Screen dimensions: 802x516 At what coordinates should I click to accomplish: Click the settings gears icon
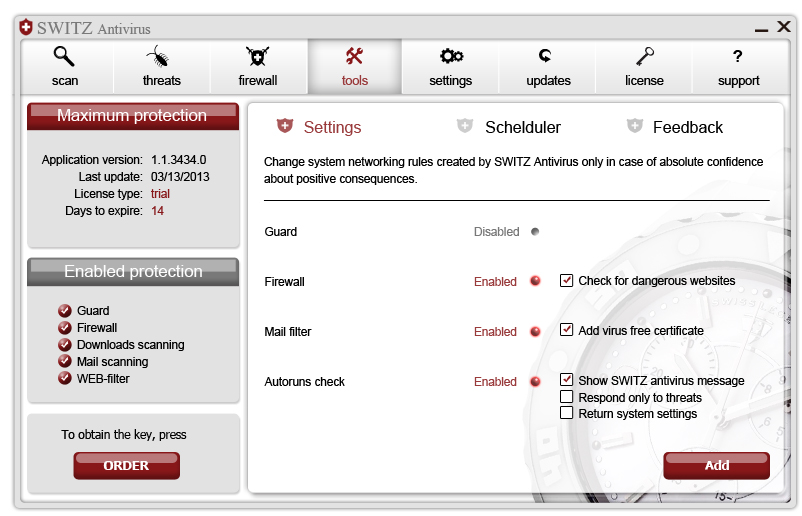point(451,56)
